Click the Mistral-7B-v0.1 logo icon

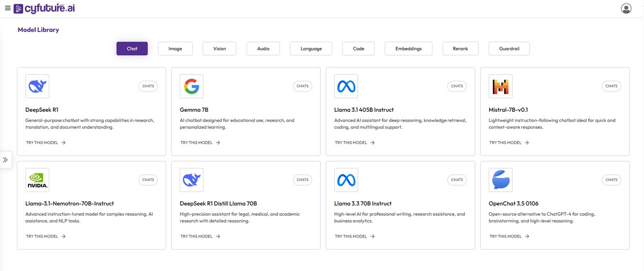(500, 87)
